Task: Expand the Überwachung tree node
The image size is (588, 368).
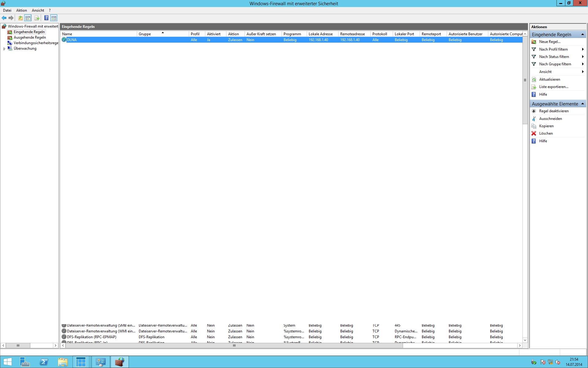Action: coord(4,48)
